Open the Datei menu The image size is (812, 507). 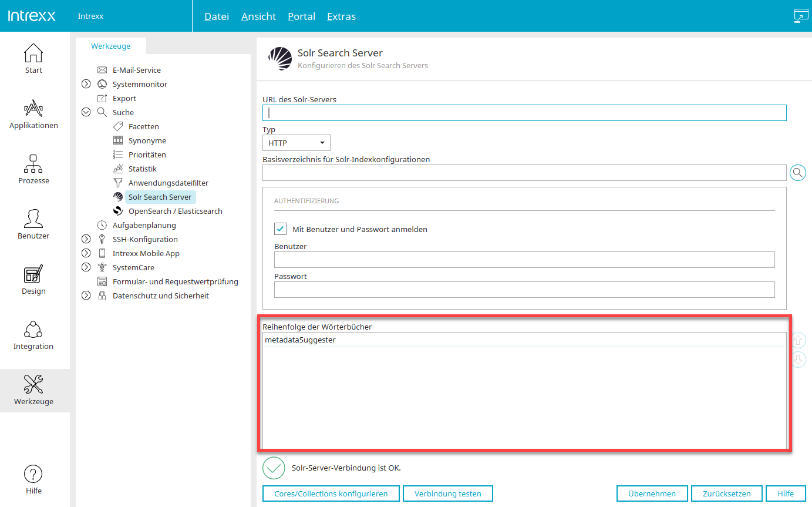(216, 16)
